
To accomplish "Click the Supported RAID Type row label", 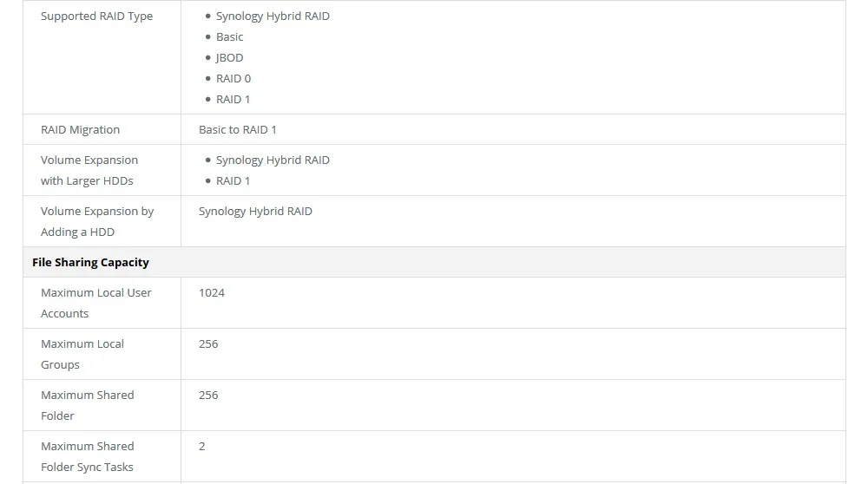I will coord(96,16).
